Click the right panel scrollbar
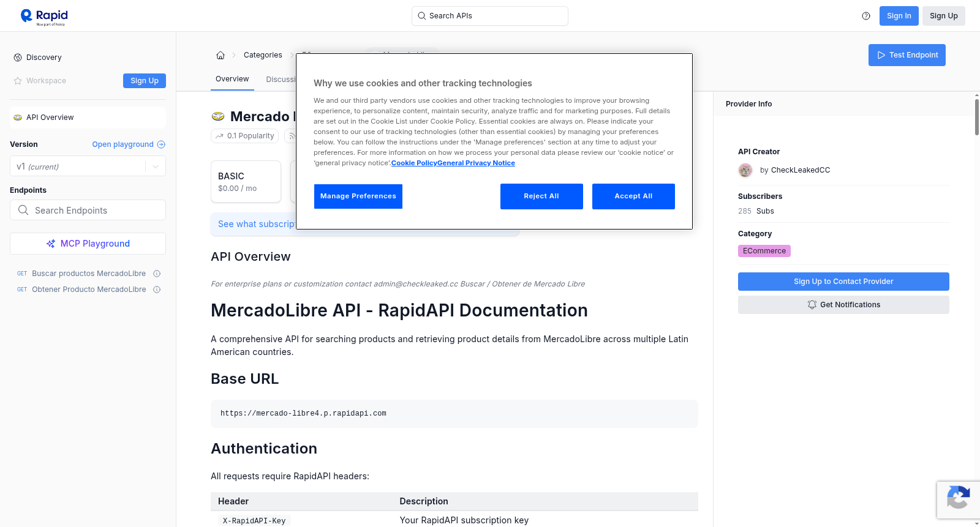Screen dimensions: 980x527 tap(976, 116)
